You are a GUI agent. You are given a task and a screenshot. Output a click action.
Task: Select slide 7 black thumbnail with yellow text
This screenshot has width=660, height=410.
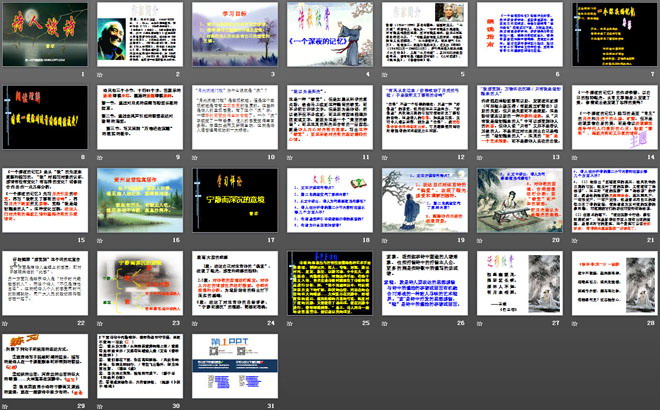coord(615,34)
